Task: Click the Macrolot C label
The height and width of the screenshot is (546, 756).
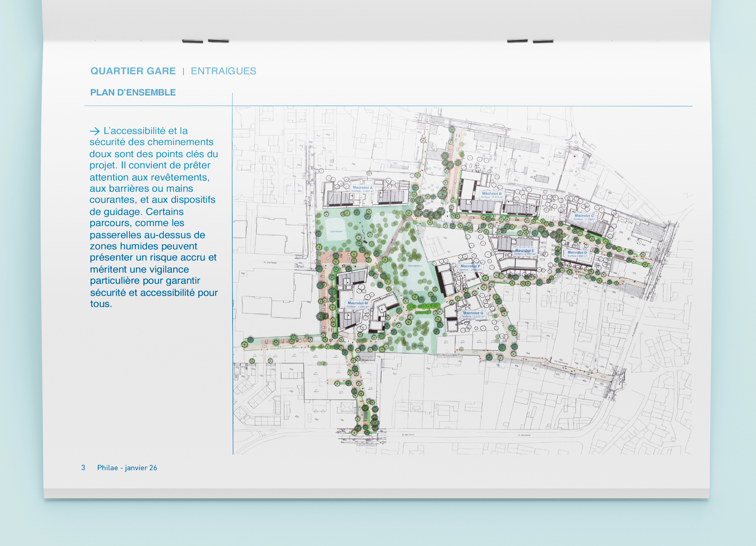Action: coord(584,216)
